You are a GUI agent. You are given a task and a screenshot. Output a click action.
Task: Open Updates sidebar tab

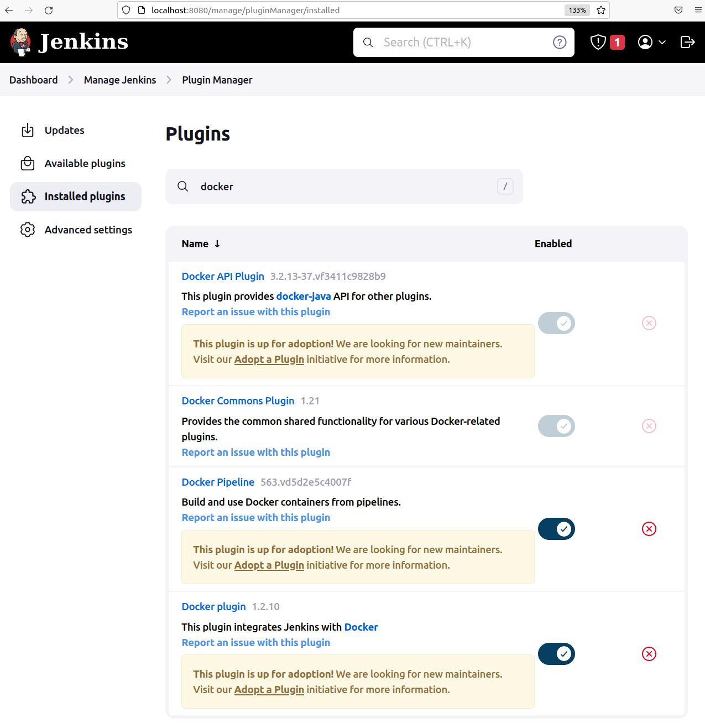tap(76, 131)
